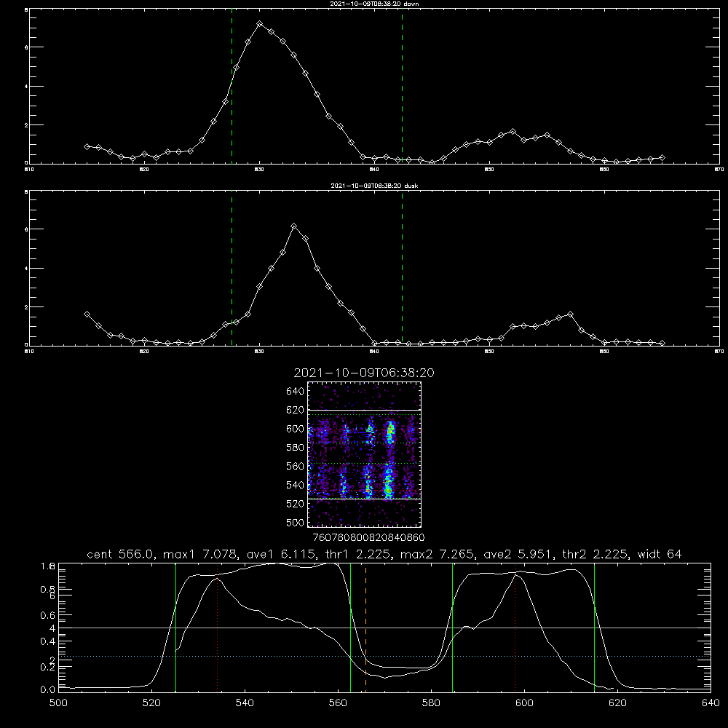This screenshot has height=728, width=728.
Task: Click the solid green line near 563
Action: (x=351, y=628)
